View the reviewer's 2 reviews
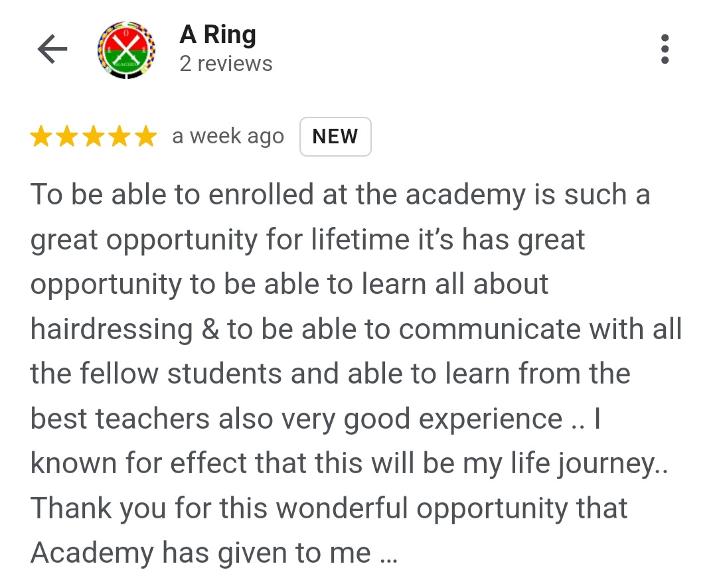717x588 pixels. pyautogui.click(x=226, y=64)
